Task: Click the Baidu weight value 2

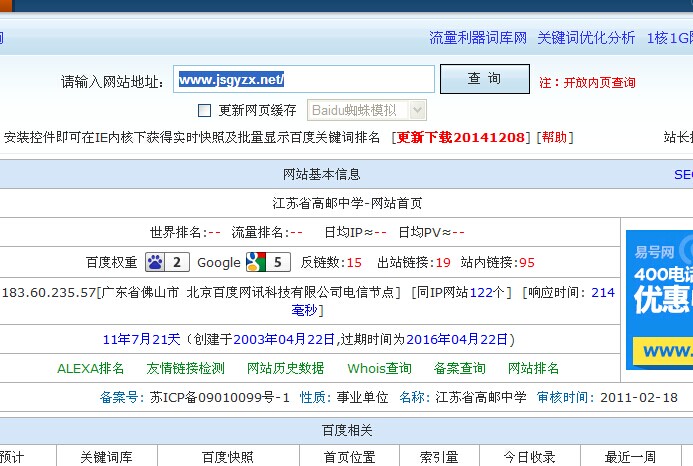Action: 177,262
